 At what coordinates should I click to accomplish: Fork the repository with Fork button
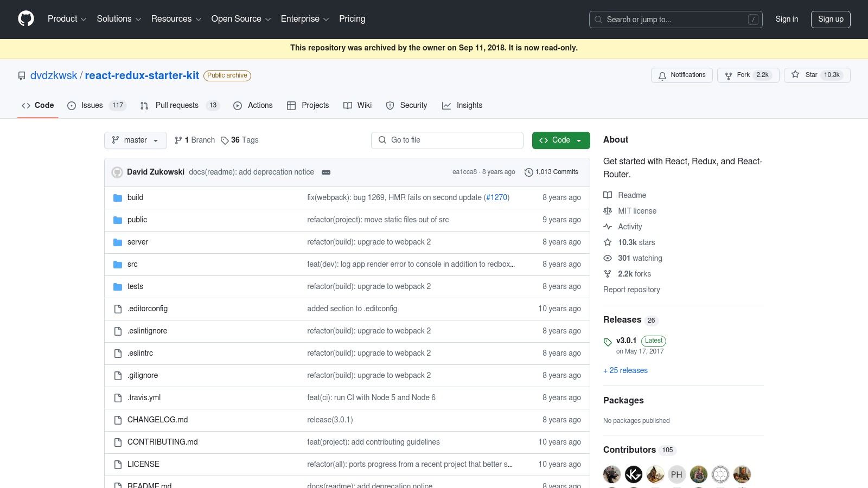click(748, 75)
